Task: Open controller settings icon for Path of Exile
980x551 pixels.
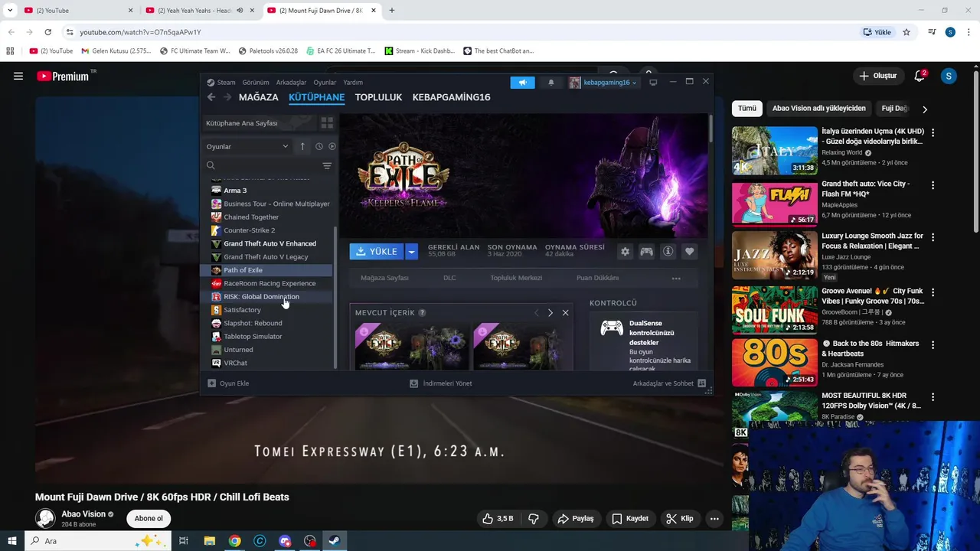Action: [647, 252]
